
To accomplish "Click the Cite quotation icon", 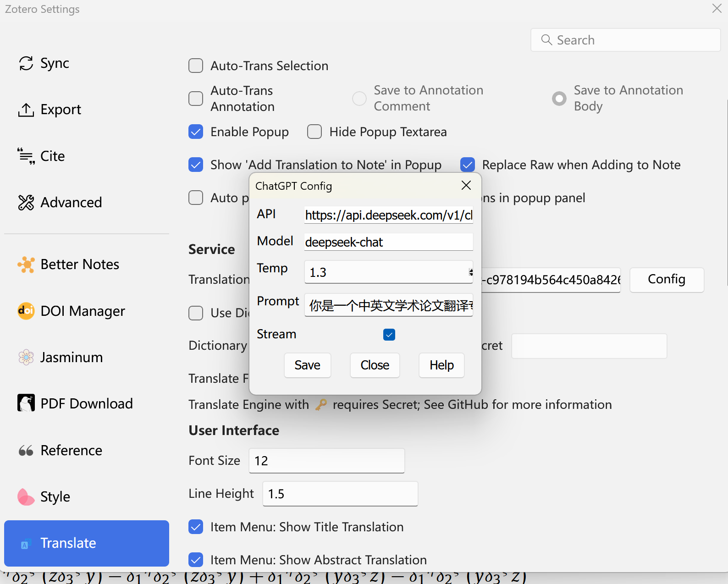I will point(26,156).
